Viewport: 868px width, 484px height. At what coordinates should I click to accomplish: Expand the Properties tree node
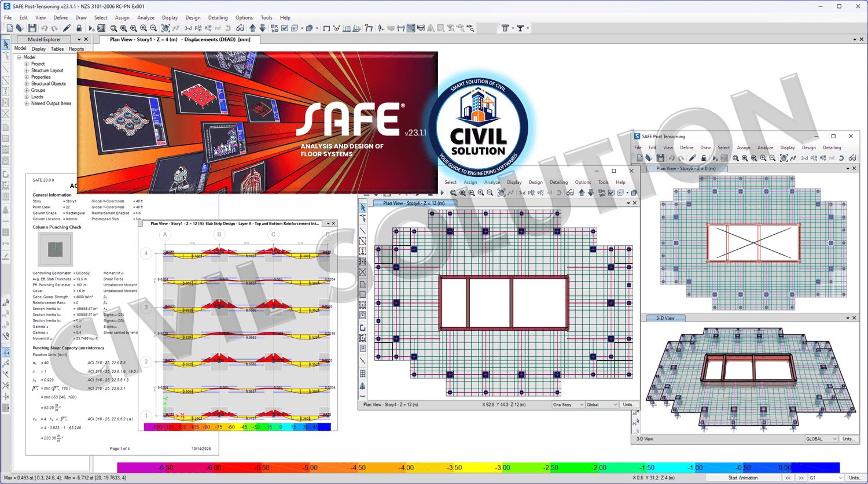point(27,77)
